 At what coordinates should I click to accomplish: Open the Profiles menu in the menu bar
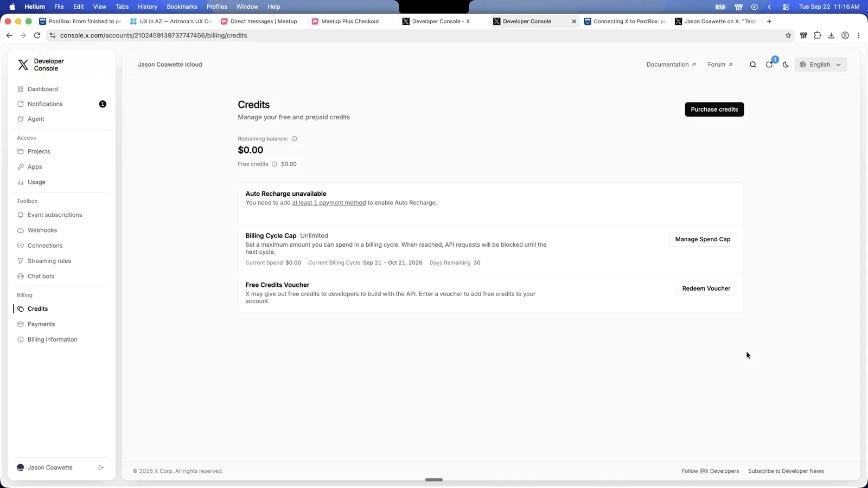216,7
